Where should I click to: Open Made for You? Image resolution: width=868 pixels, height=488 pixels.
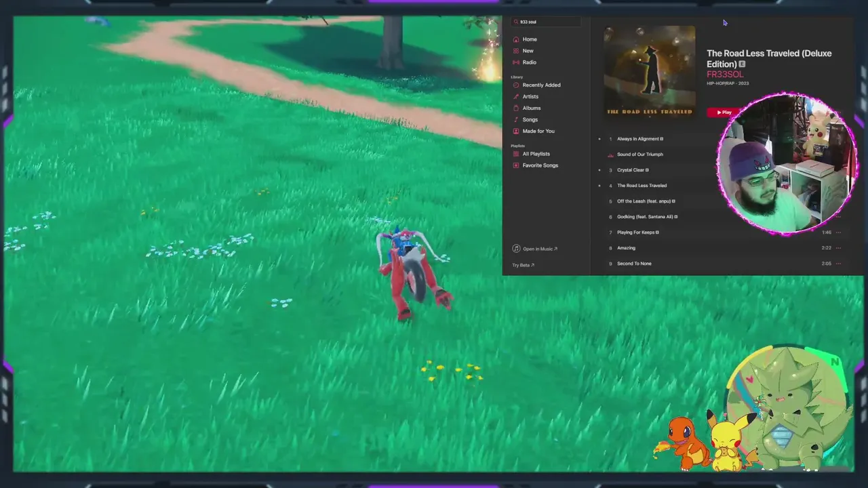[x=538, y=131]
